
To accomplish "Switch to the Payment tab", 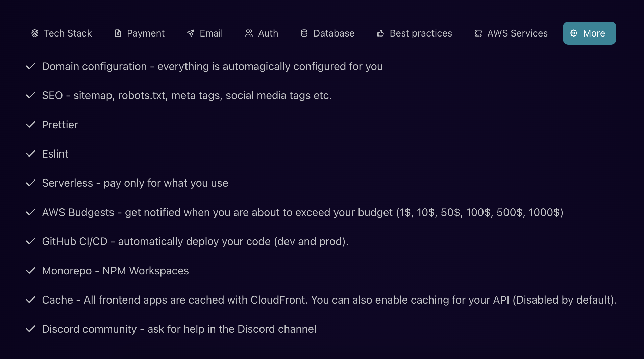I will [x=146, y=33].
